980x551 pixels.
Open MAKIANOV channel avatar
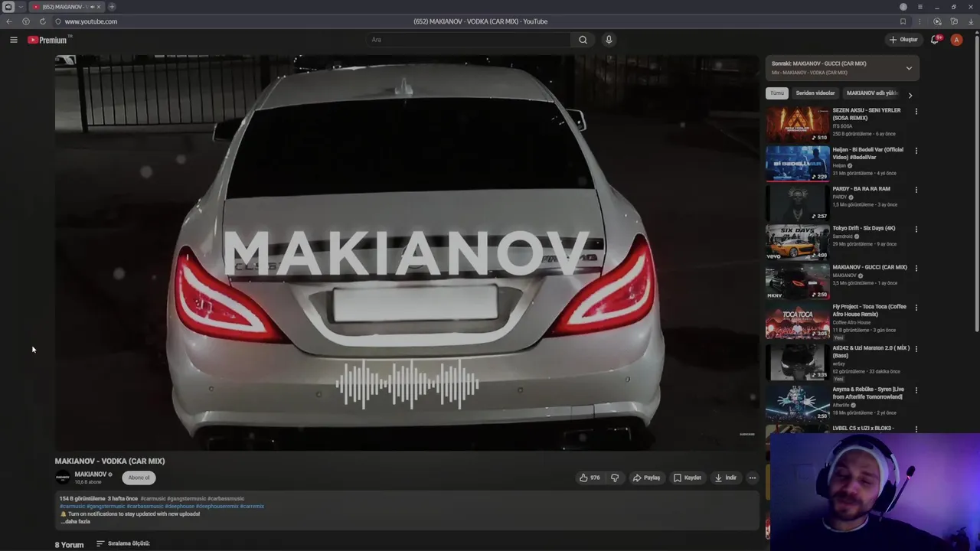point(63,478)
